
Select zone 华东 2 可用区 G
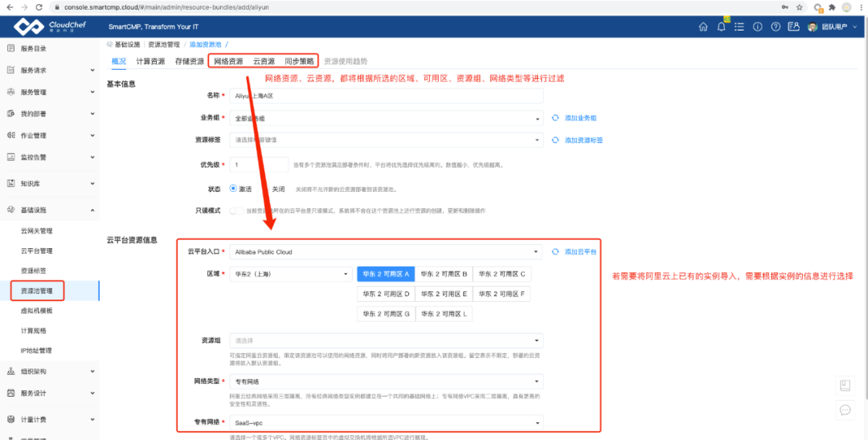[x=386, y=314]
